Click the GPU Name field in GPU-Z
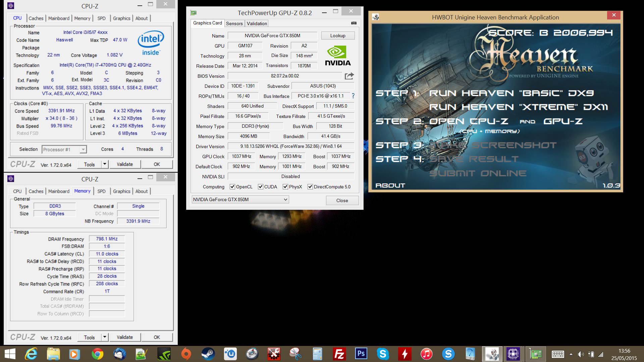 coord(272,36)
